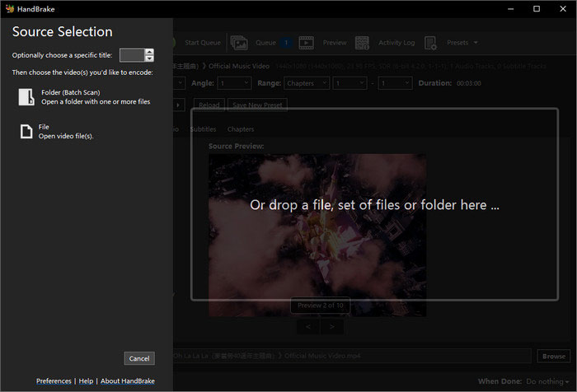Click the source preview image
Screen dimensions: 577x392
click(x=317, y=235)
